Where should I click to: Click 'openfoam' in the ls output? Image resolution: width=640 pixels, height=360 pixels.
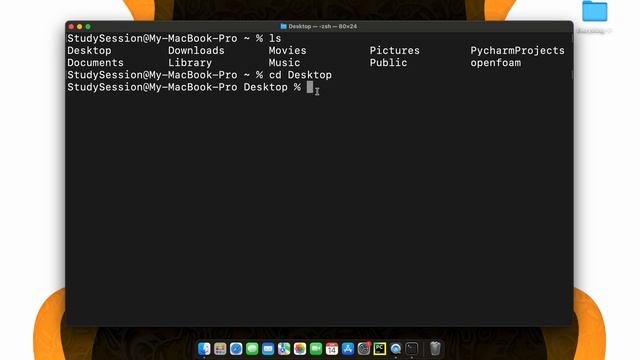[x=496, y=63]
